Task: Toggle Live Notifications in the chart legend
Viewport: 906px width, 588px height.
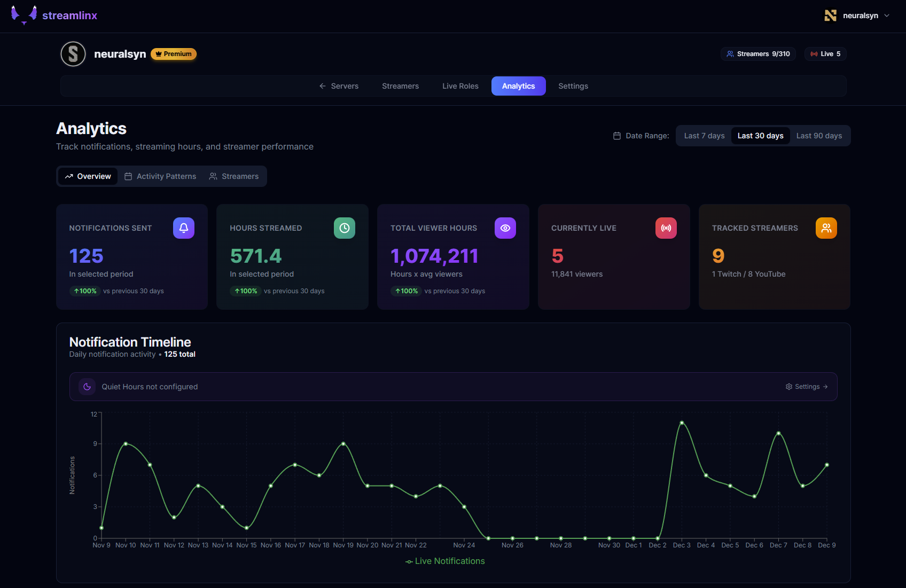Action: pos(444,561)
